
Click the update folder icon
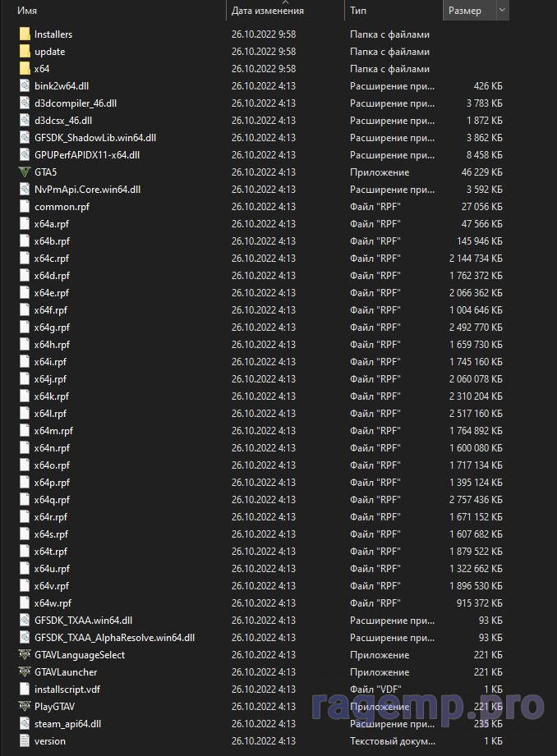click(25, 52)
